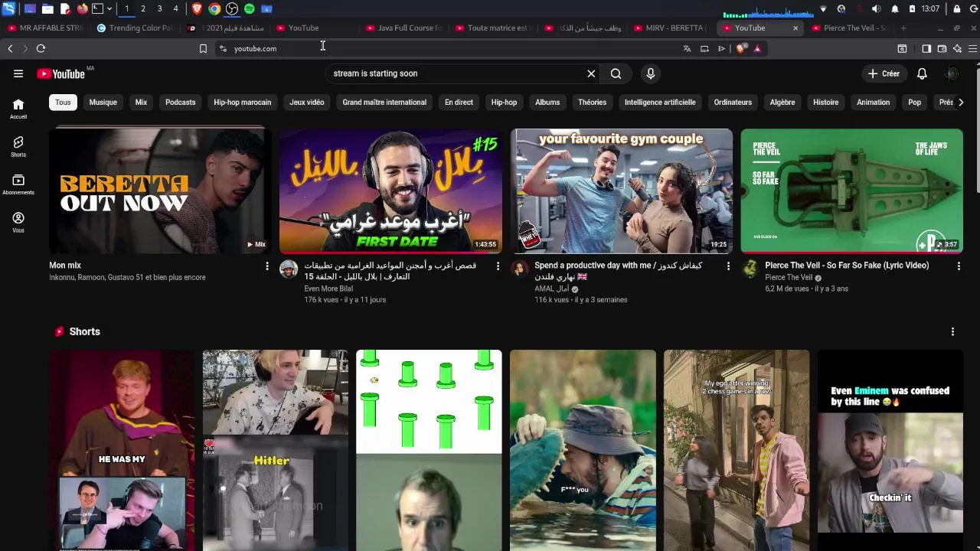Open the browser main menu
The width and height of the screenshot is (980, 551).
pos(972,48)
